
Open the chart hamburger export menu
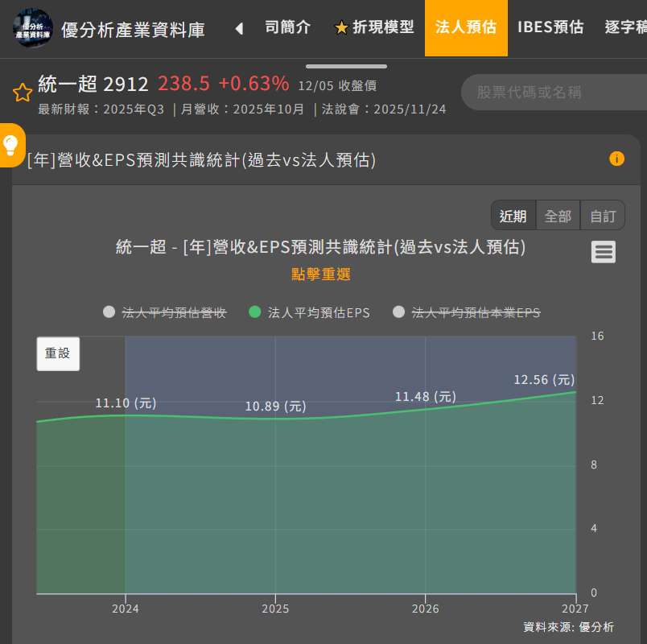pos(604,252)
